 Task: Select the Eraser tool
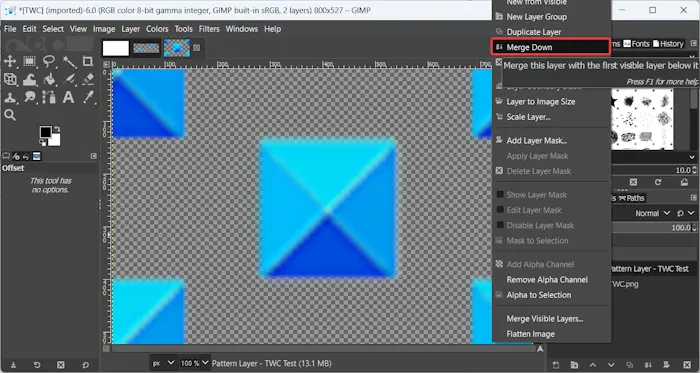coord(88,79)
